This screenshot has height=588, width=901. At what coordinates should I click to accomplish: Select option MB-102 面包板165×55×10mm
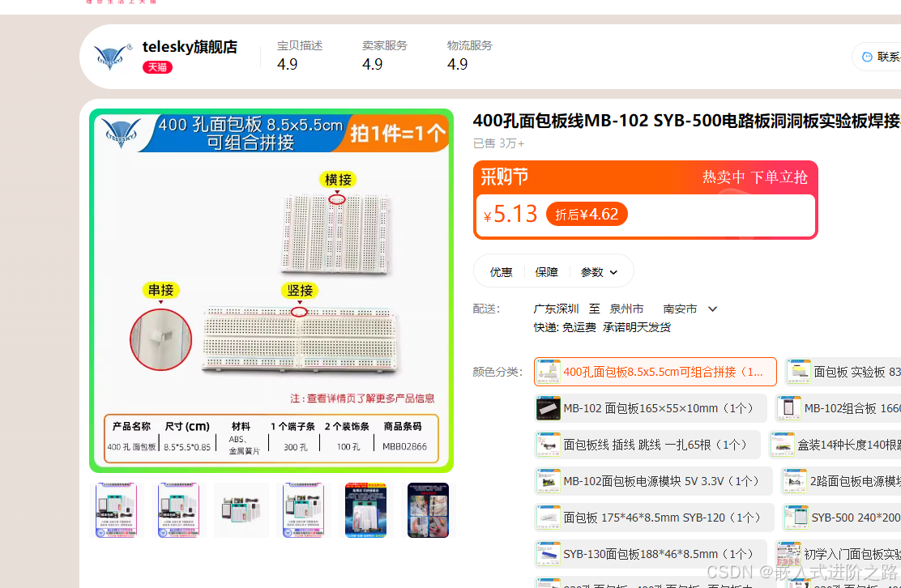(x=651, y=408)
